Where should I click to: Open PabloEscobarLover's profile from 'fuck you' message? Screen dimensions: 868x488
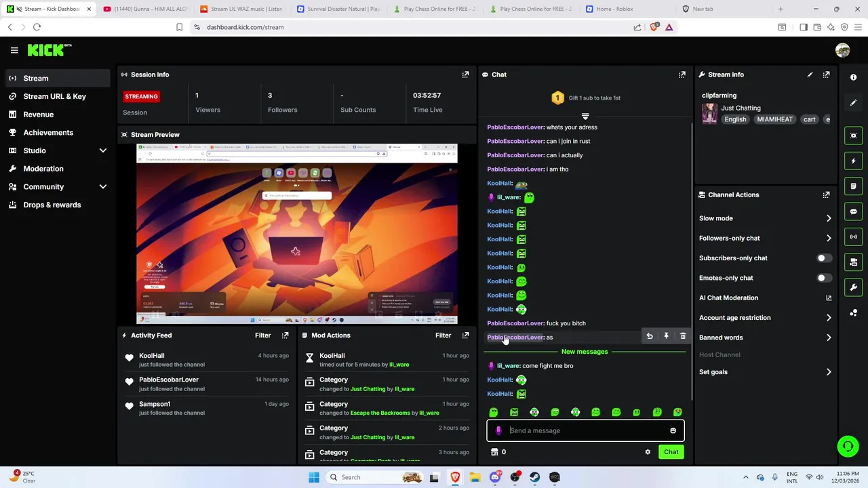pos(515,323)
